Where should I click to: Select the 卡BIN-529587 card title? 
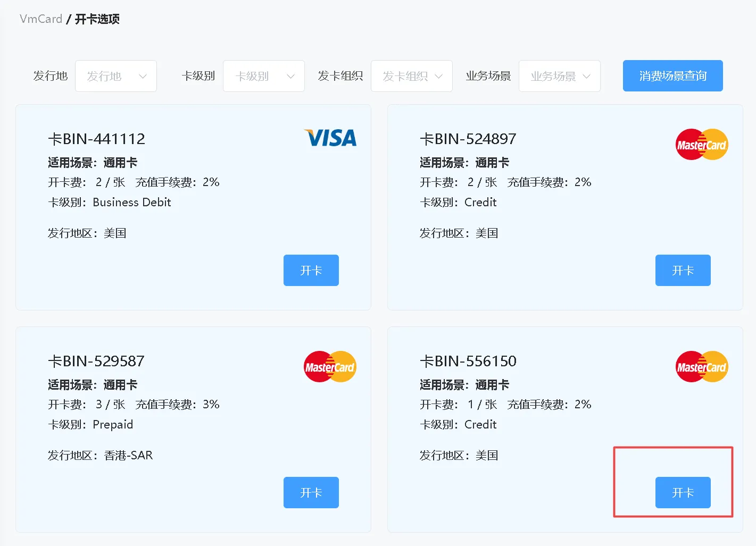click(96, 362)
